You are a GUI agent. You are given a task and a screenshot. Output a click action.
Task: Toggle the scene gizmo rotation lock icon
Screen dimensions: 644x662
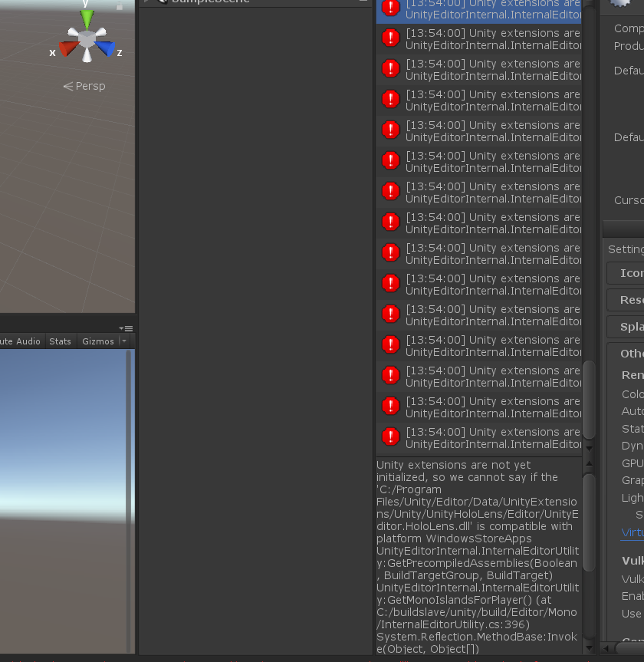(120, 5)
